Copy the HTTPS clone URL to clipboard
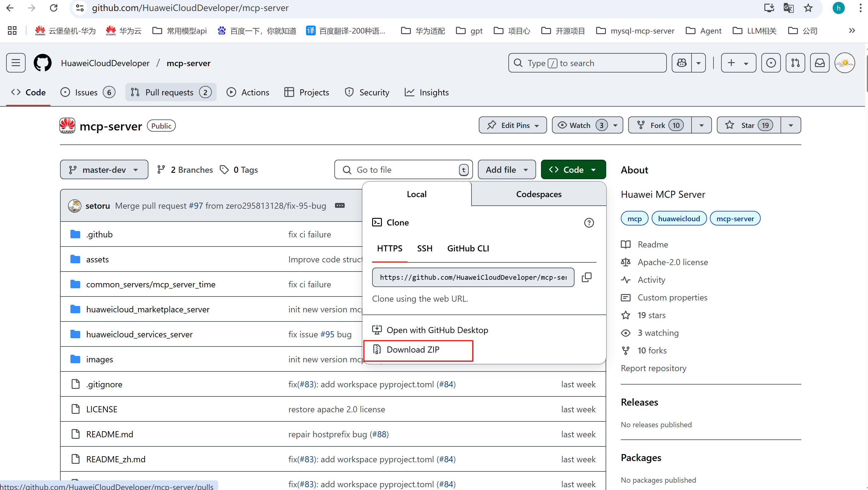868x490 pixels. click(x=587, y=277)
